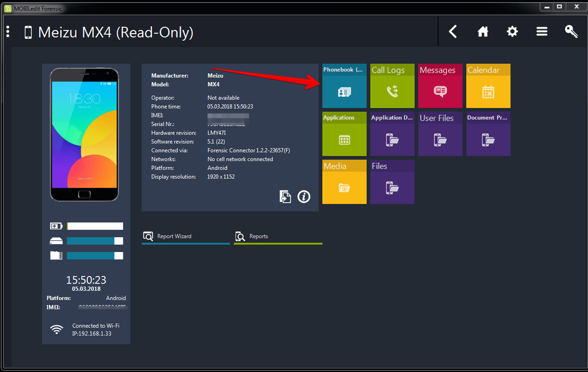Click the device info icon
This screenshot has height=372, width=588.
click(x=304, y=196)
